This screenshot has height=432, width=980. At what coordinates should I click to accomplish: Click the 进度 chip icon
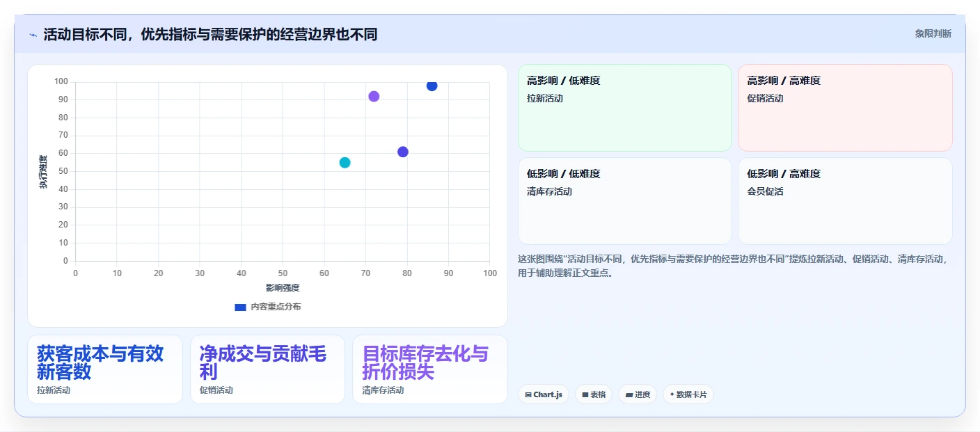[629, 395]
